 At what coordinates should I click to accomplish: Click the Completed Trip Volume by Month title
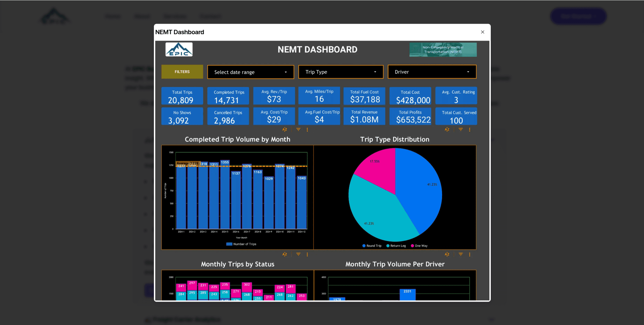click(x=237, y=139)
